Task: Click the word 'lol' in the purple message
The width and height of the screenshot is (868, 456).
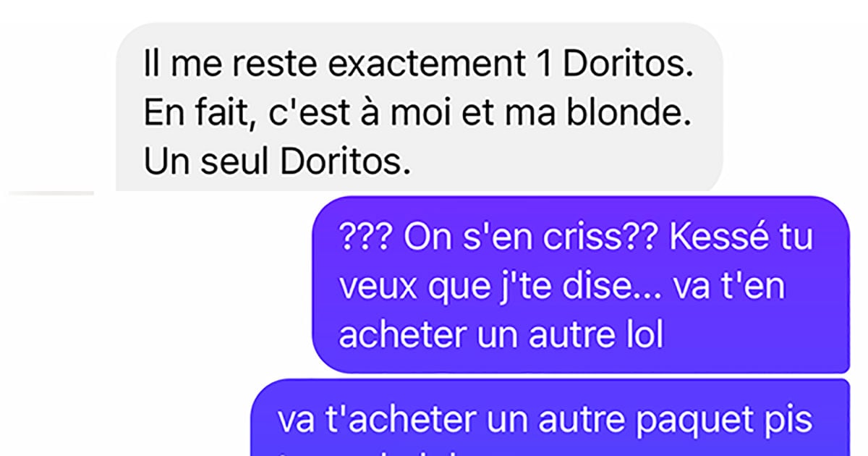Action: pos(642,335)
